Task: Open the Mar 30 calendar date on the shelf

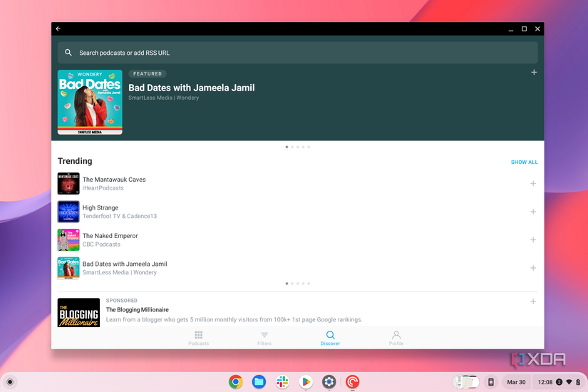Action: click(x=516, y=382)
